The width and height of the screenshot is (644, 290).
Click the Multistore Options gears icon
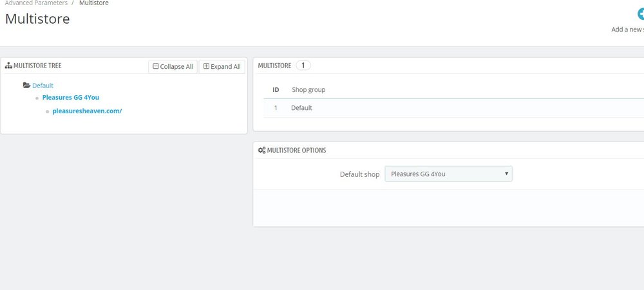261,150
